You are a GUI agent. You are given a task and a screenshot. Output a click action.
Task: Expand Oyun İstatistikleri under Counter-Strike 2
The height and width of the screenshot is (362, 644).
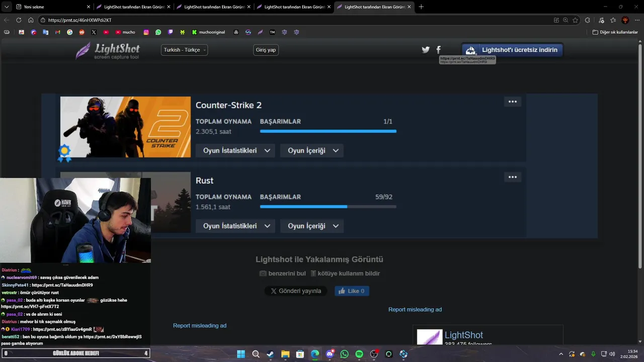coord(235,150)
